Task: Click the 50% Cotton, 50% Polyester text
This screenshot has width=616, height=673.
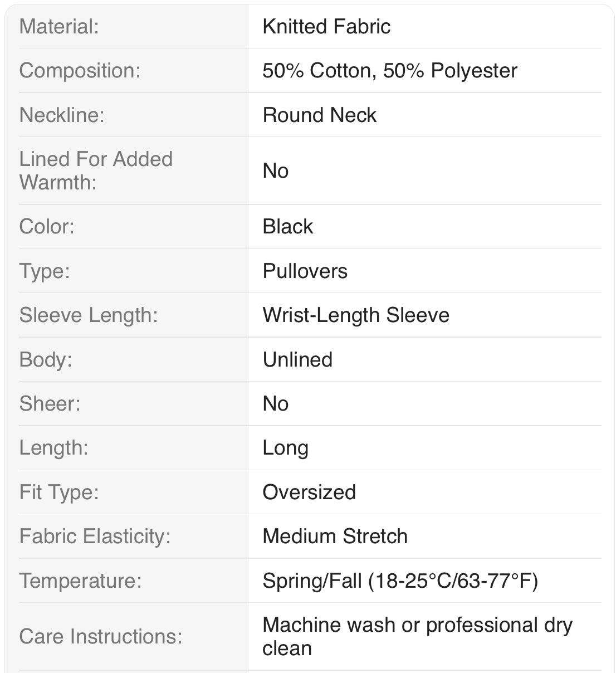Action: [x=390, y=71]
